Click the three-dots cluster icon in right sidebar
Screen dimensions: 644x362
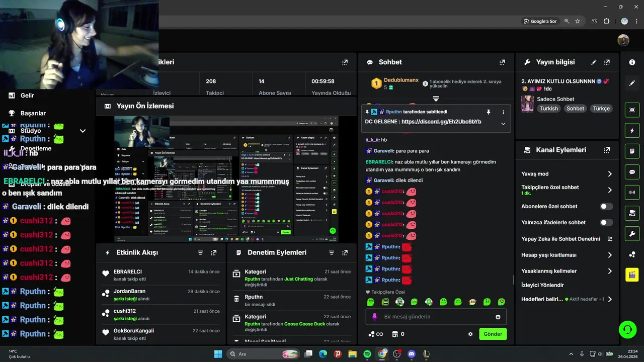[632, 254]
